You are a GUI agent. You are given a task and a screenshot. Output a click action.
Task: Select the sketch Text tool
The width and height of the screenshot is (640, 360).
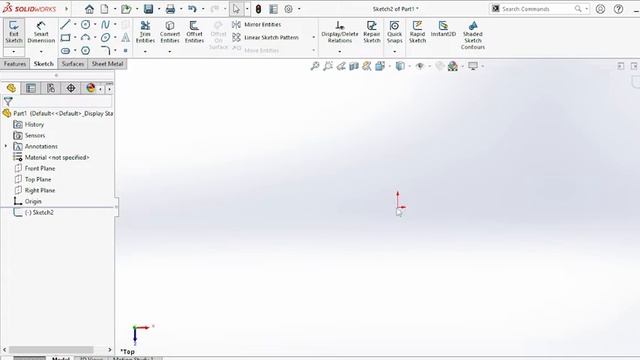point(126,38)
